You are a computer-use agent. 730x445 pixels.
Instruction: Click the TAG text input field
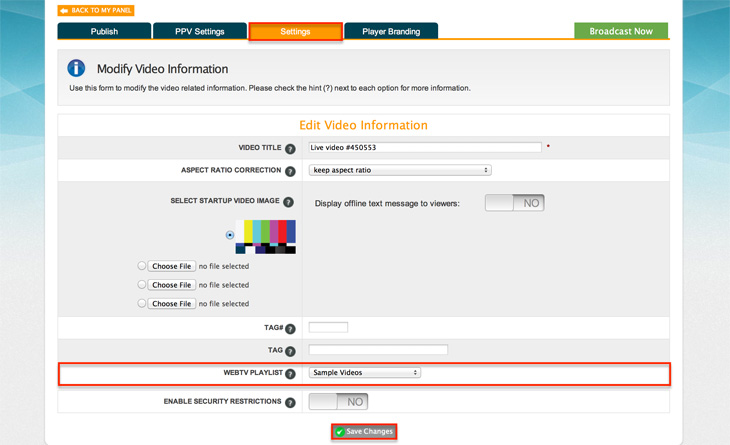coord(378,350)
